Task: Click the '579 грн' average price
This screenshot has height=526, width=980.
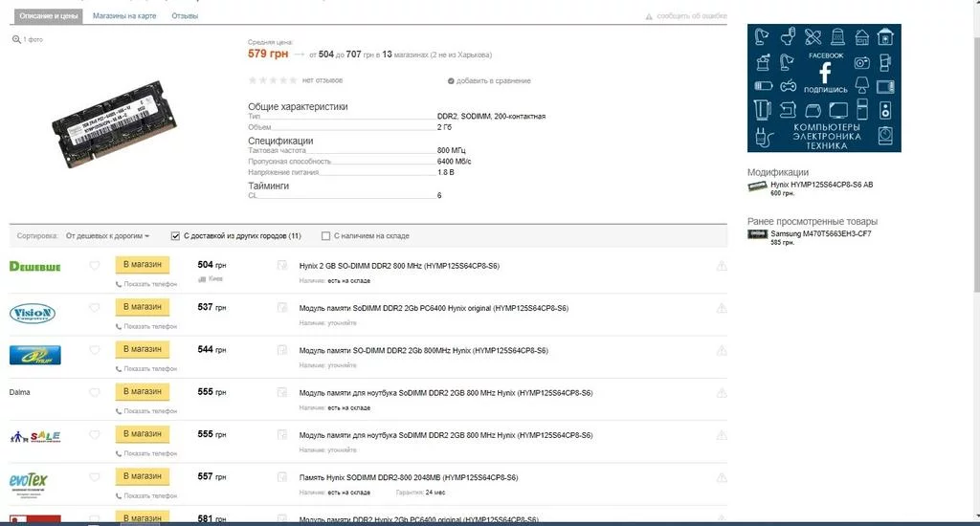Action: [x=268, y=54]
